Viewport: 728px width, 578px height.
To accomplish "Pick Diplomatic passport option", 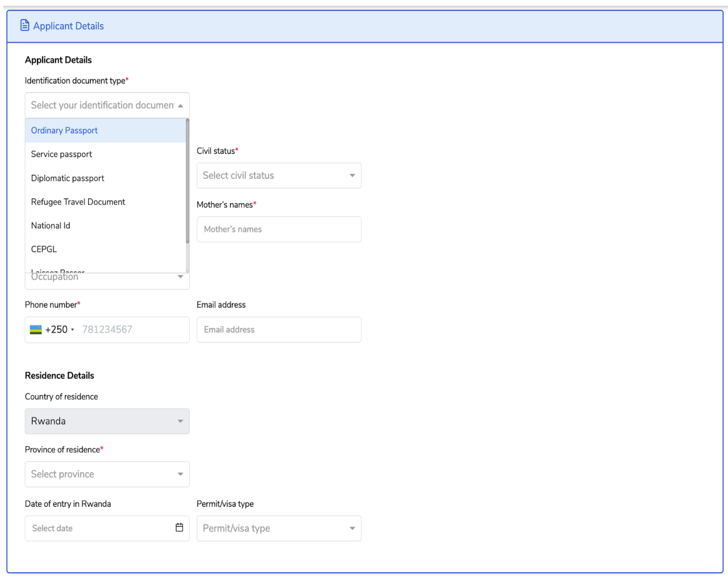I will pos(106,178).
